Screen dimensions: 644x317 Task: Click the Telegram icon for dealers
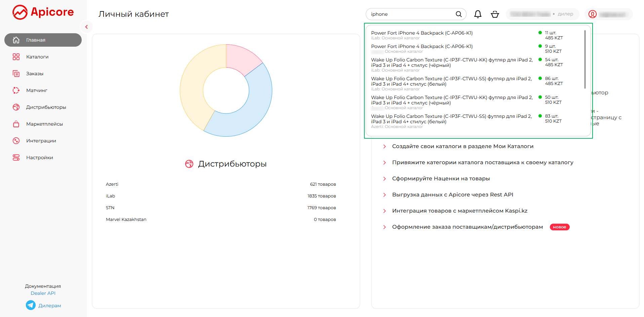pyautogui.click(x=31, y=305)
